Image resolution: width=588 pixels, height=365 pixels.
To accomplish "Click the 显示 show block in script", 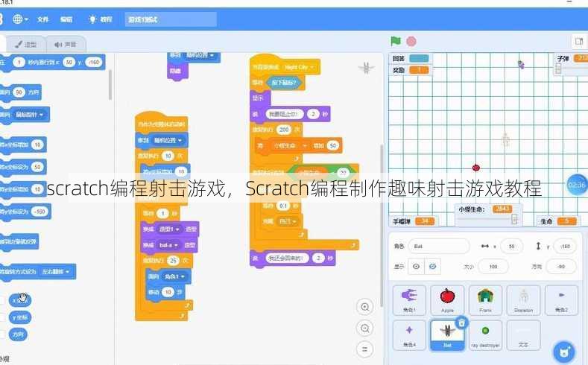I will [x=259, y=98].
